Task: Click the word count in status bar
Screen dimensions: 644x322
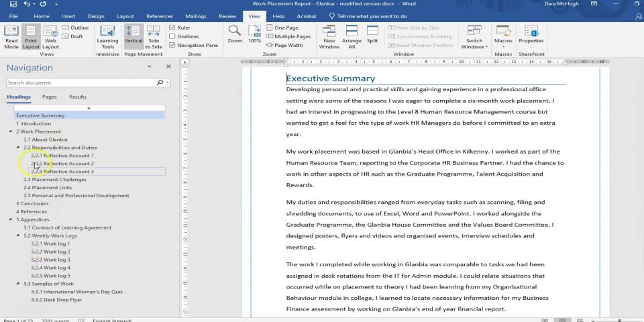Action: (x=56, y=321)
